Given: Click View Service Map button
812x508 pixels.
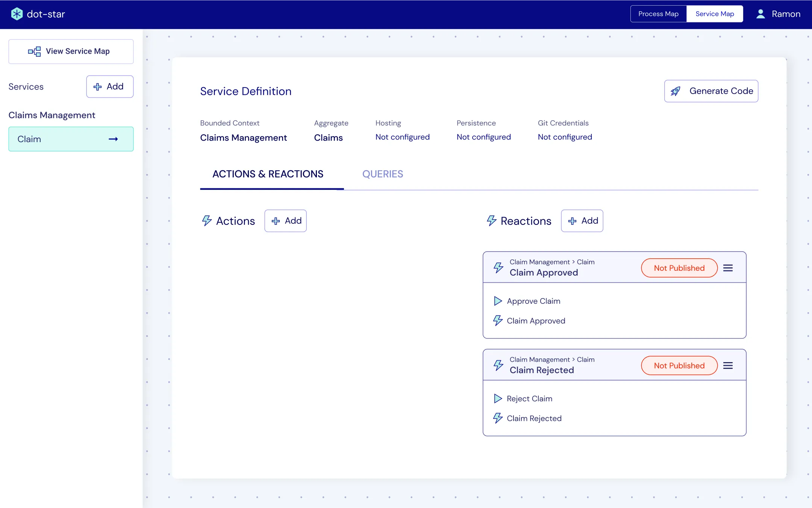Looking at the screenshot, I should click(71, 52).
